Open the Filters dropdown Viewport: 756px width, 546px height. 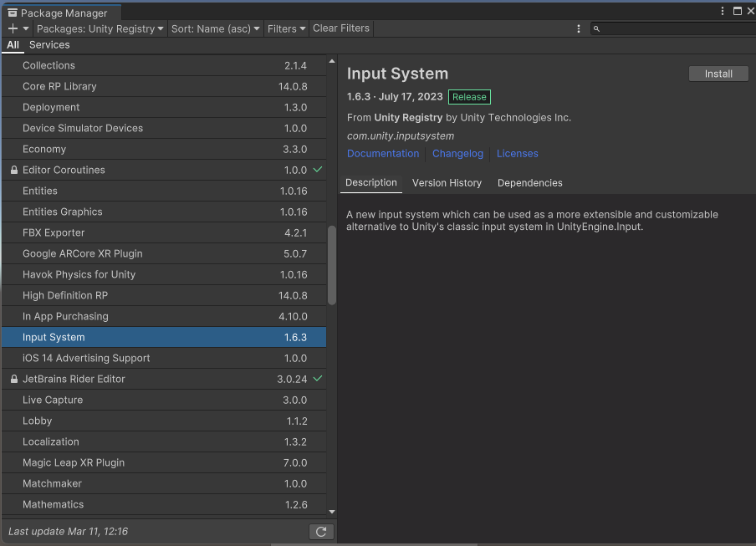(x=286, y=29)
